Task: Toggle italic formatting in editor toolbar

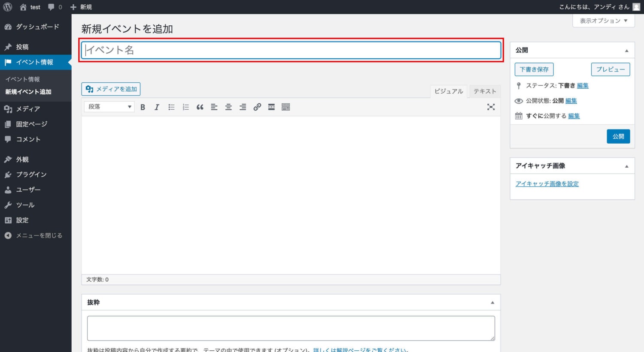Action: [157, 107]
